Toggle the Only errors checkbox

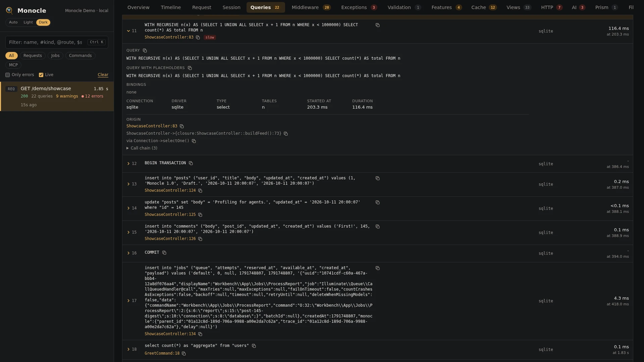[7, 75]
